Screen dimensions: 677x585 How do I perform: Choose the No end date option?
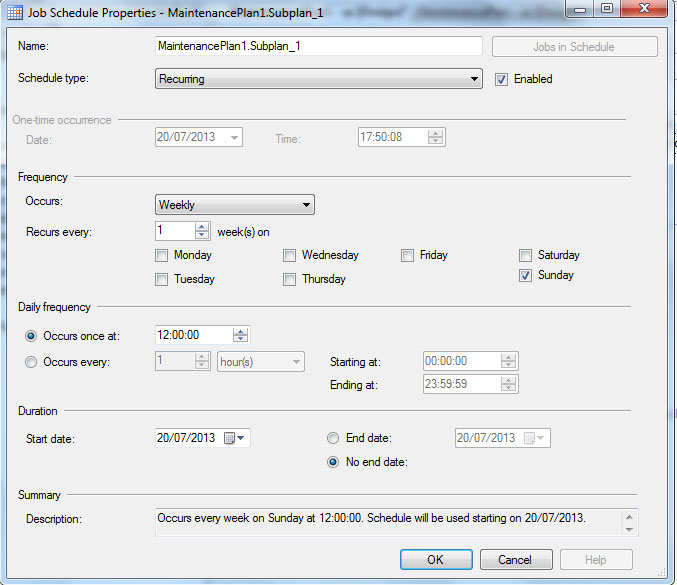pyautogui.click(x=333, y=462)
